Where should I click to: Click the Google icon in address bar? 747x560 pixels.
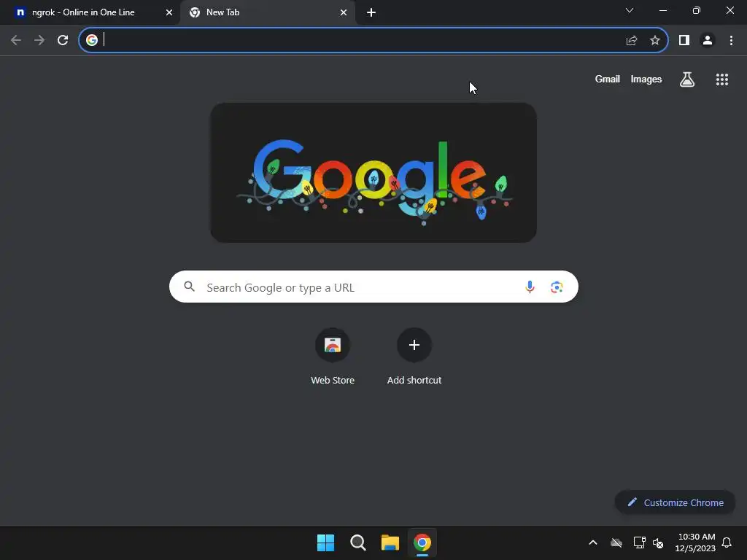pyautogui.click(x=92, y=40)
